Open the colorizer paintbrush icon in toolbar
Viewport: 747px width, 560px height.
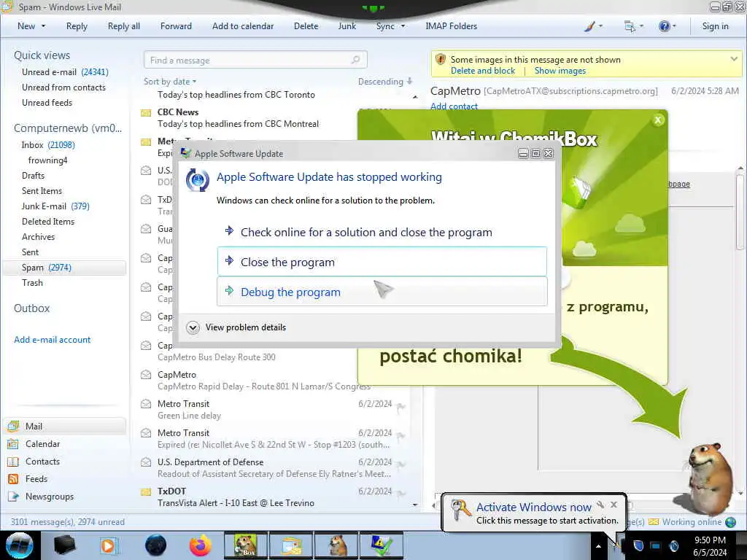[x=589, y=26]
